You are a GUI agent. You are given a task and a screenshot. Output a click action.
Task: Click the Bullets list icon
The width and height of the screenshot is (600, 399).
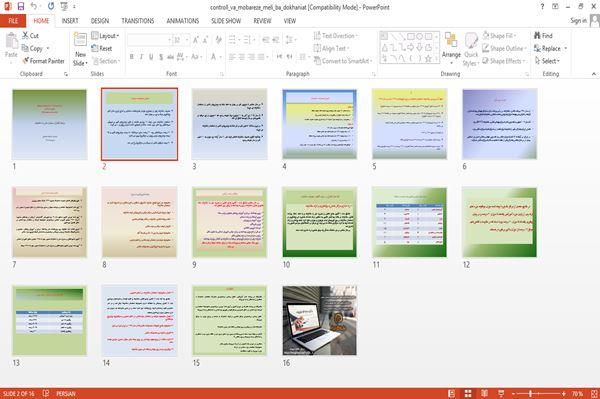(x=232, y=40)
